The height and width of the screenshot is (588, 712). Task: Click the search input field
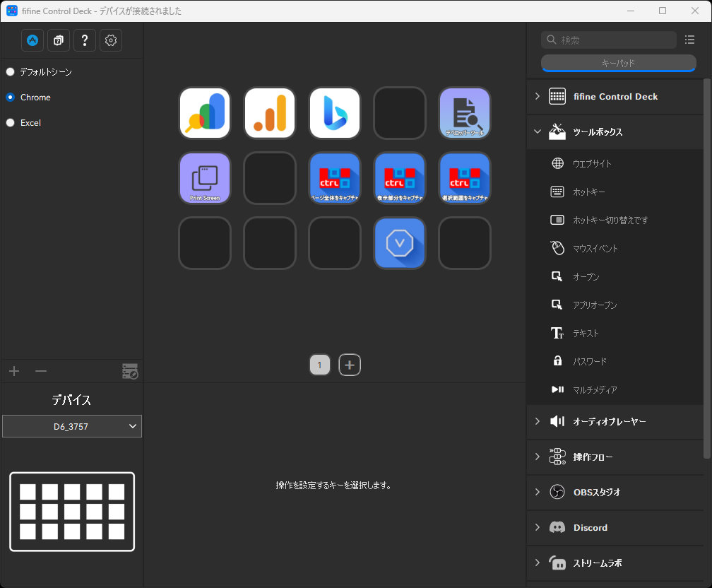(607, 40)
